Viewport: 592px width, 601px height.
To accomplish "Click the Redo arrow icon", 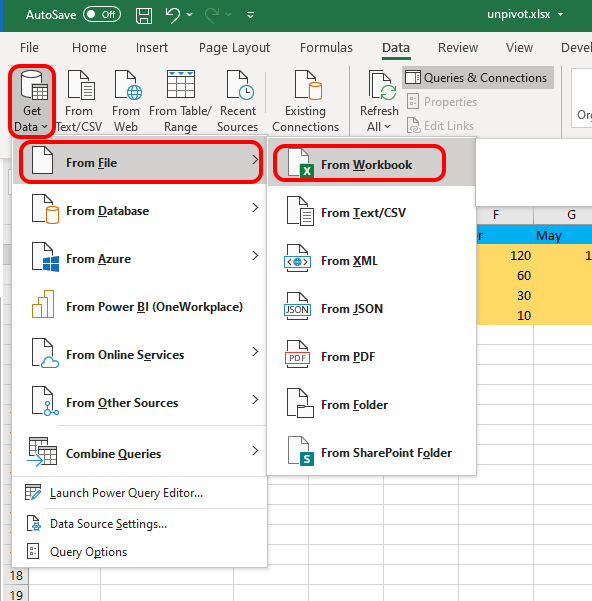I will [x=212, y=15].
